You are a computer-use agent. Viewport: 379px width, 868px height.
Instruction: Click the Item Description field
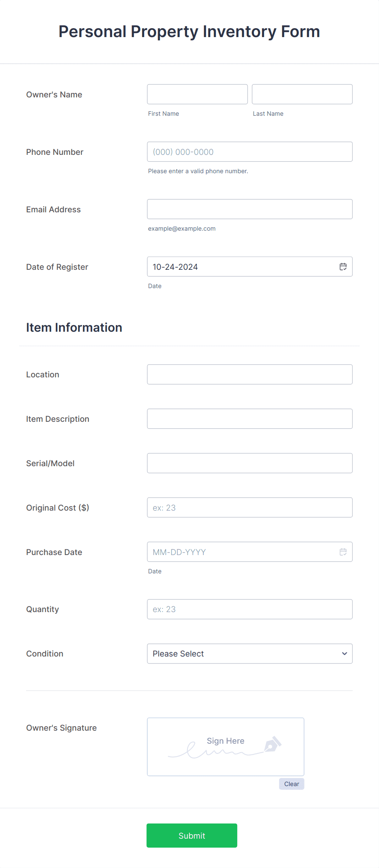click(249, 419)
